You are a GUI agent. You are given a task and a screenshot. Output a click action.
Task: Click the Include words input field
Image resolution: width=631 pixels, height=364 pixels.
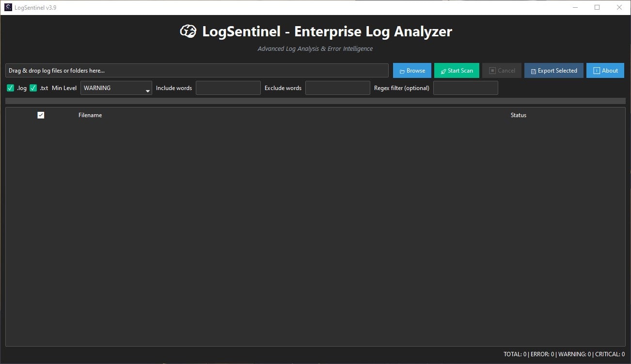[228, 88]
